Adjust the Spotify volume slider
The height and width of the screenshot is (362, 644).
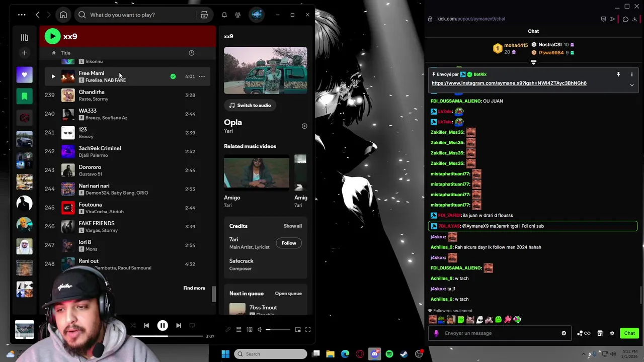pos(278,329)
